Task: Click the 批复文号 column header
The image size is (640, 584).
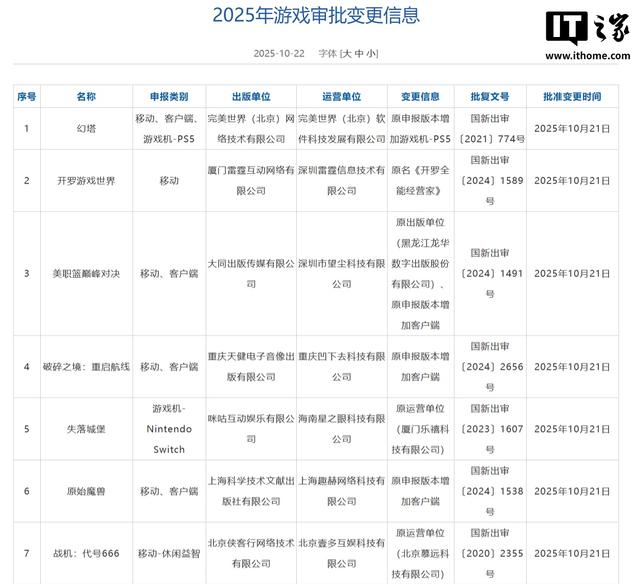Action: coord(490,97)
